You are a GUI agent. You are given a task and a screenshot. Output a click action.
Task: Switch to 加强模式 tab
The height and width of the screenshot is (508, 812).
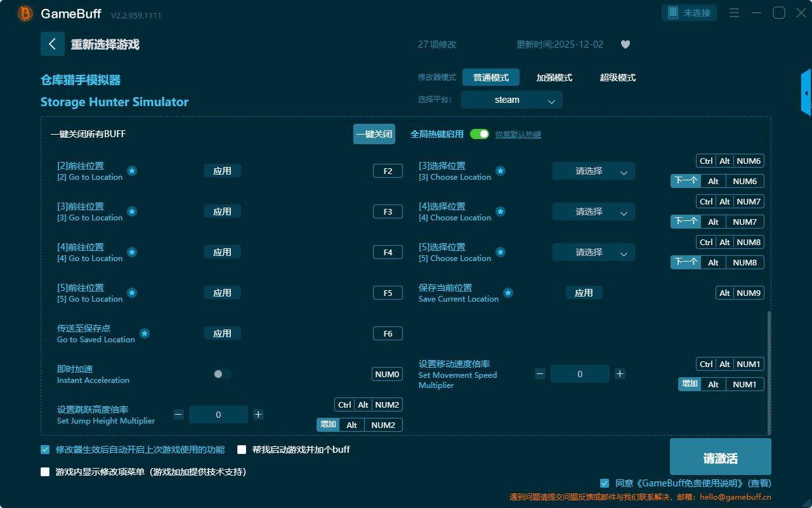(554, 77)
